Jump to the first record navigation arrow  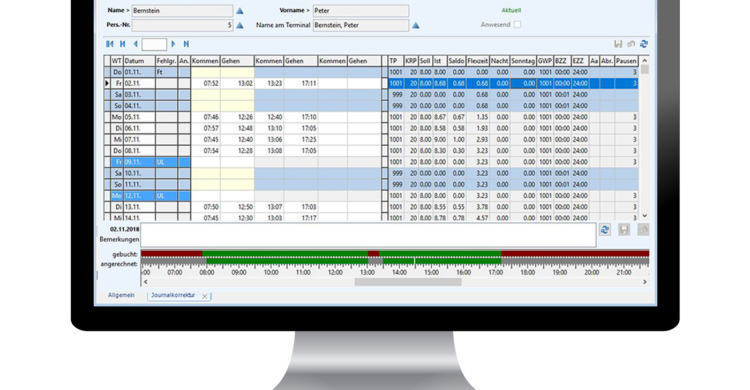click(110, 44)
